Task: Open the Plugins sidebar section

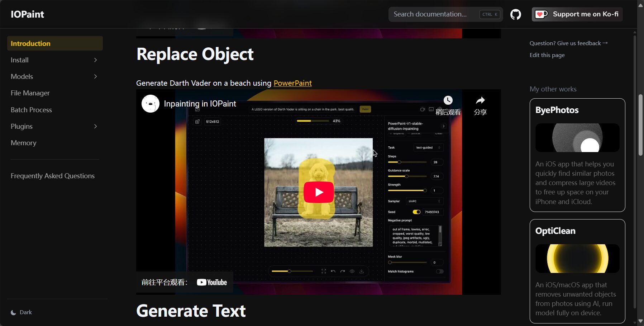Action: coord(55,126)
